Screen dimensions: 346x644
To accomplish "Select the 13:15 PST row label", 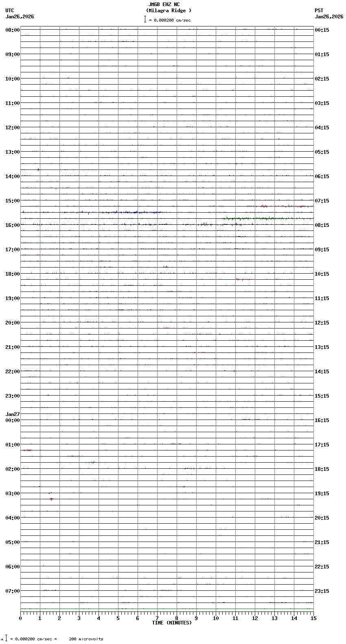I will tap(322, 347).
